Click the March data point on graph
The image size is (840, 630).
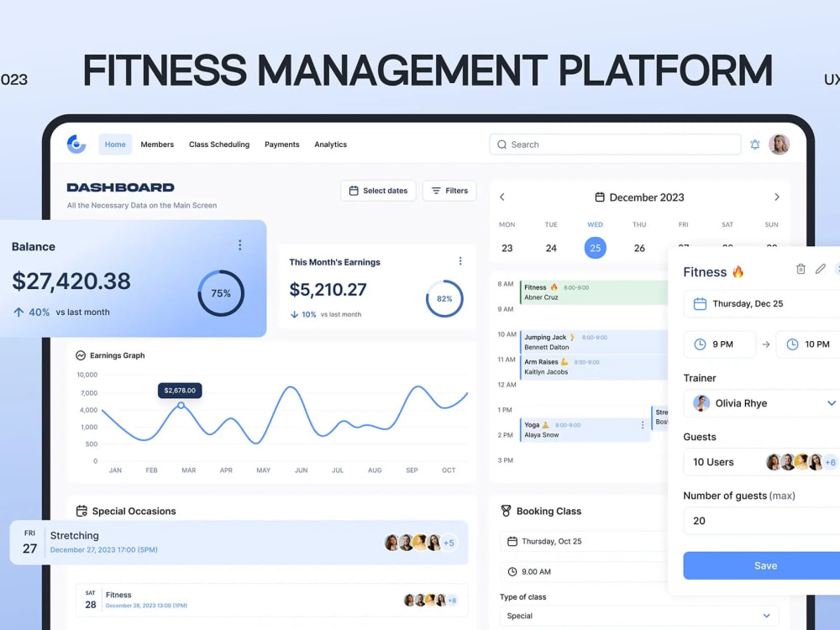181,406
